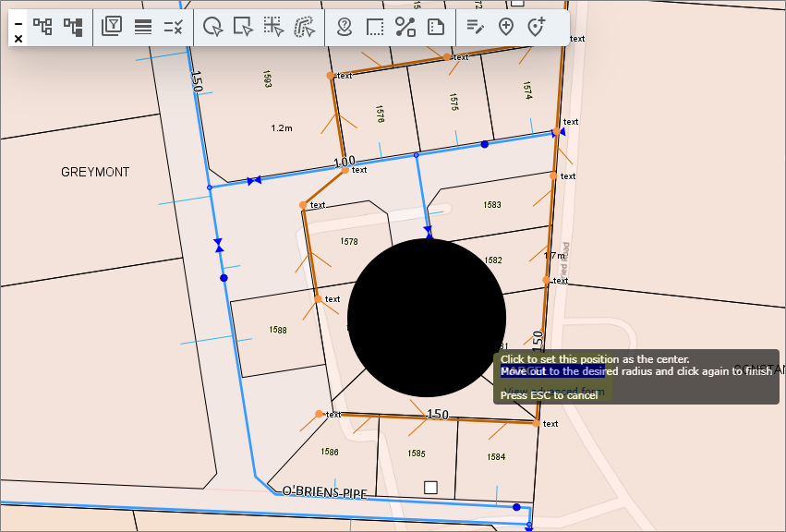Click the identify location query icon
The width and height of the screenshot is (786, 532).
pyautogui.click(x=345, y=27)
